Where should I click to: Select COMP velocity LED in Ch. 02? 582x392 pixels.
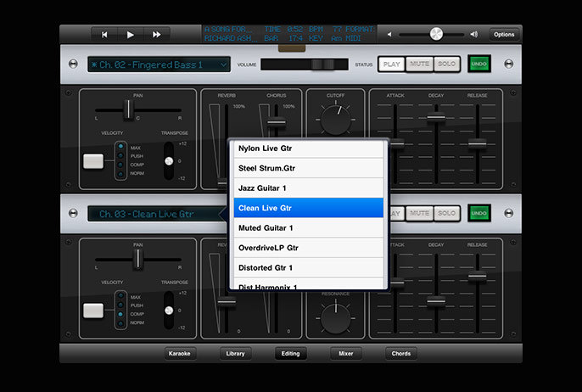click(x=120, y=165)
